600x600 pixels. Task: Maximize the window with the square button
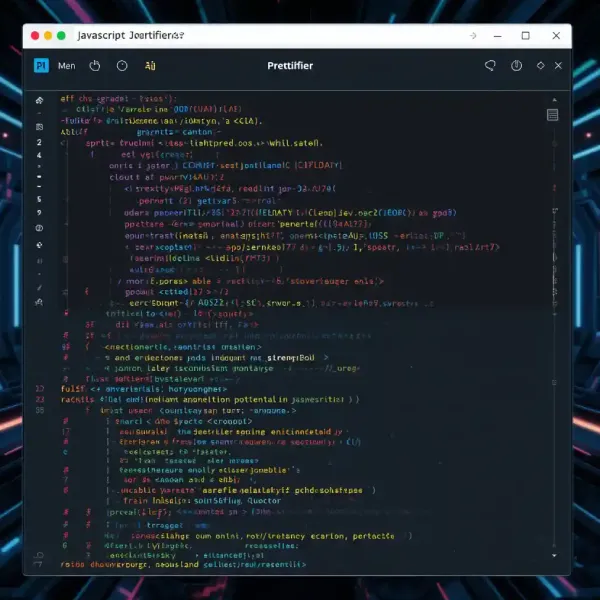pyautogui.click(x=526, y=36)
